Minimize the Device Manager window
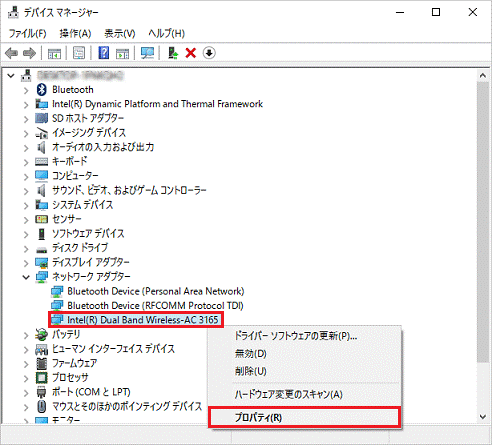This screenshot has height=445, width=492. (x=400, y=13)
